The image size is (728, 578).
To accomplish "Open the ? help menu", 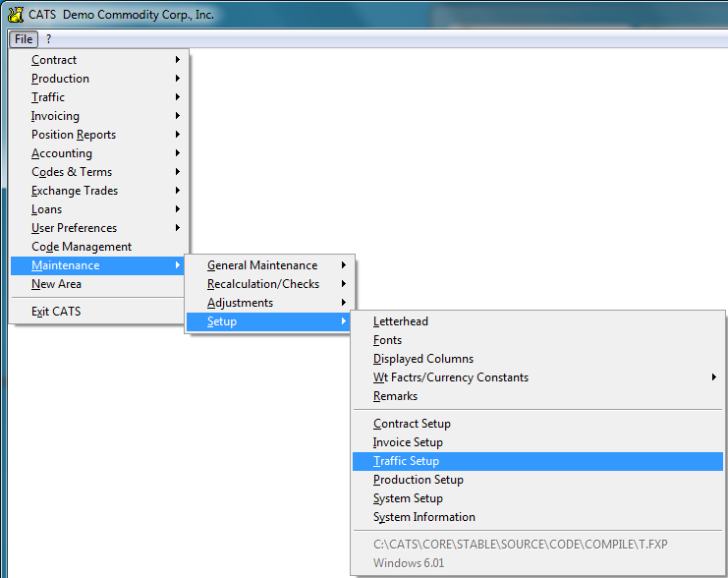I will point(48,39).
